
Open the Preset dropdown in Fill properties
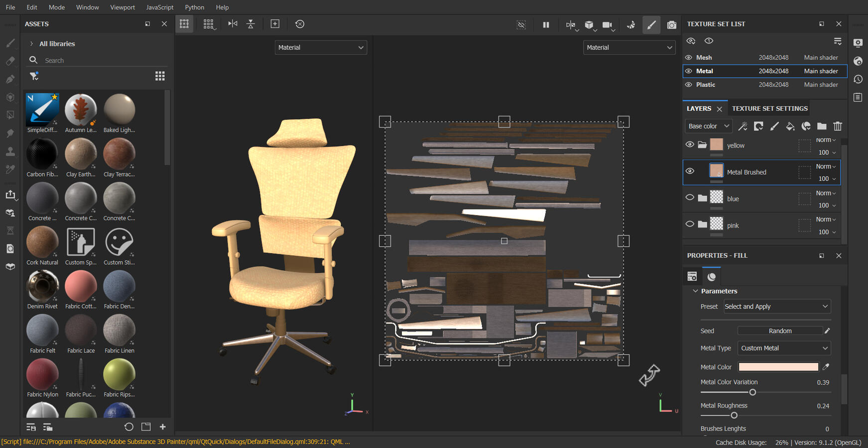coord(776,306)
